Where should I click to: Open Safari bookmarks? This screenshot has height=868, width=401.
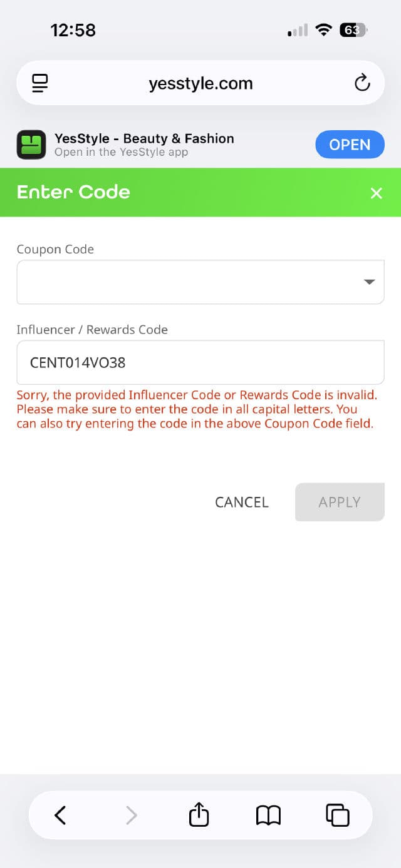(x=268, y=815)
